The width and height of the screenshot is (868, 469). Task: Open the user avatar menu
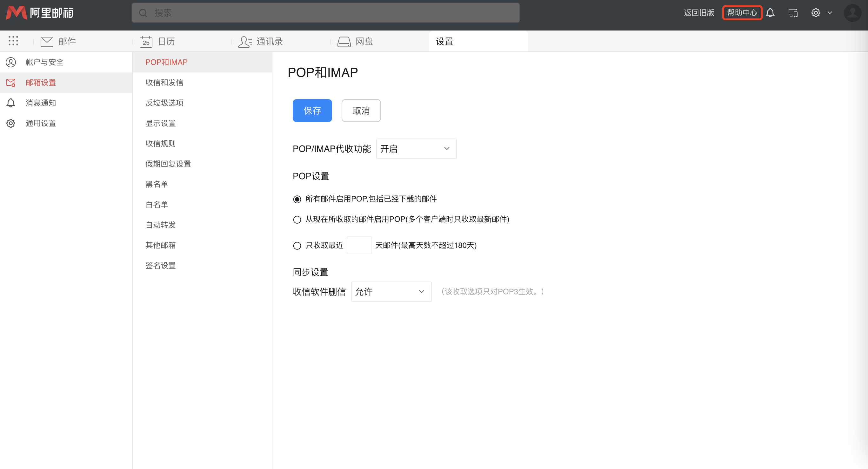852,13
